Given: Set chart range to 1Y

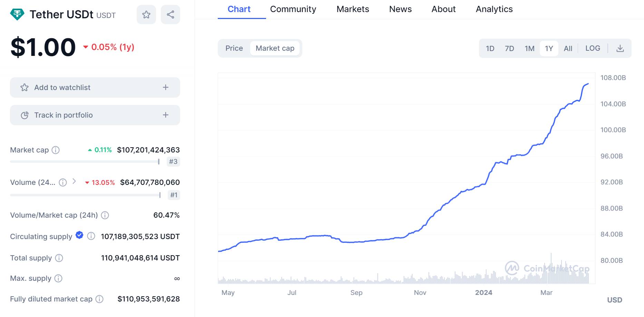Looking at the screenshot, I should pyautogui.click(x=549, y=48).
